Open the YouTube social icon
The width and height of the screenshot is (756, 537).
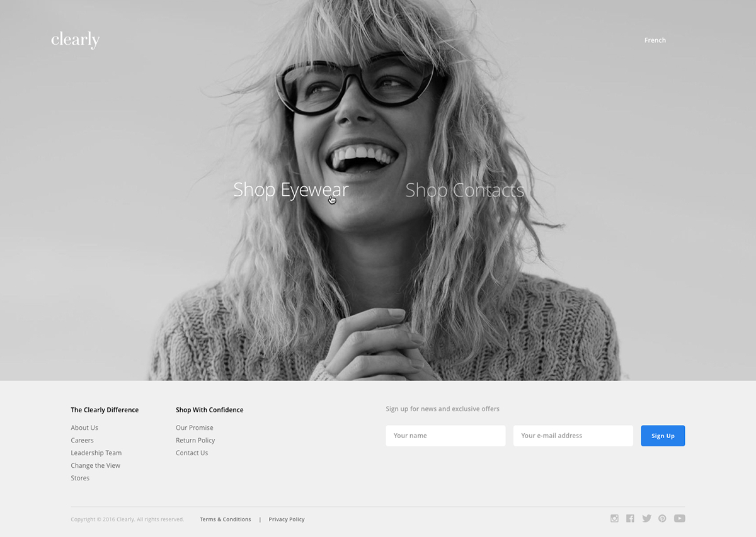[x=679, y=518]
